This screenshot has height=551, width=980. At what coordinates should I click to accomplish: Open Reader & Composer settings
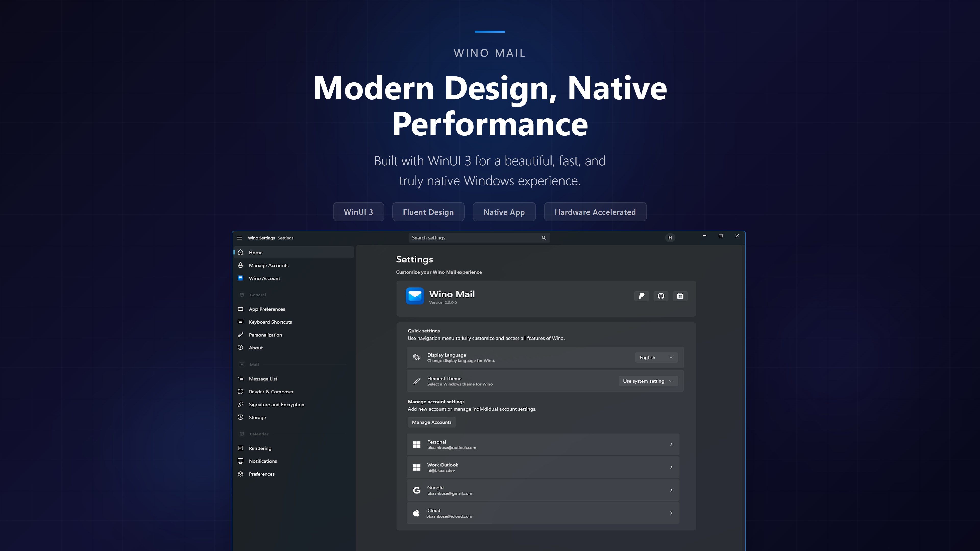[294, 391]
